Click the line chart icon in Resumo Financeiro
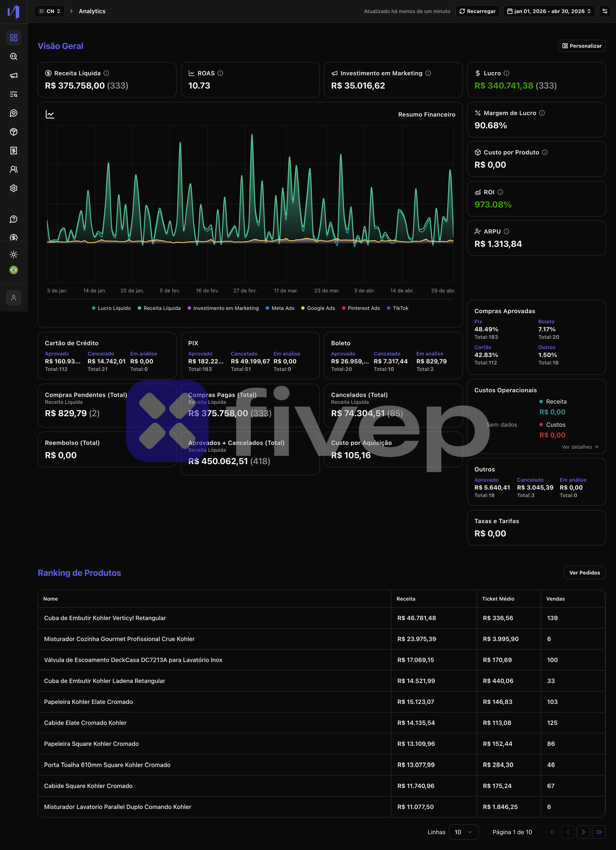The image size is (616, 850). pos(50,114)
